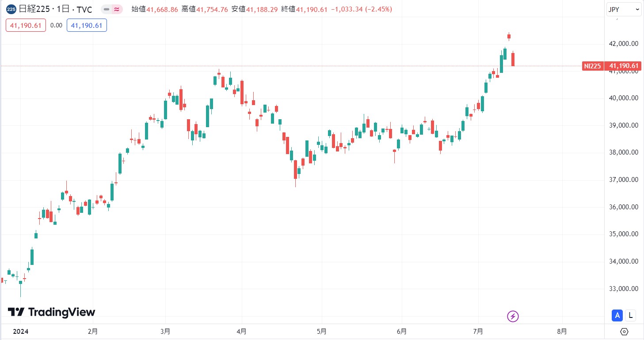Click the red sell price button 41,190.61
The image size is (644, 340).
pyautogui.click(x=25, y=26)
